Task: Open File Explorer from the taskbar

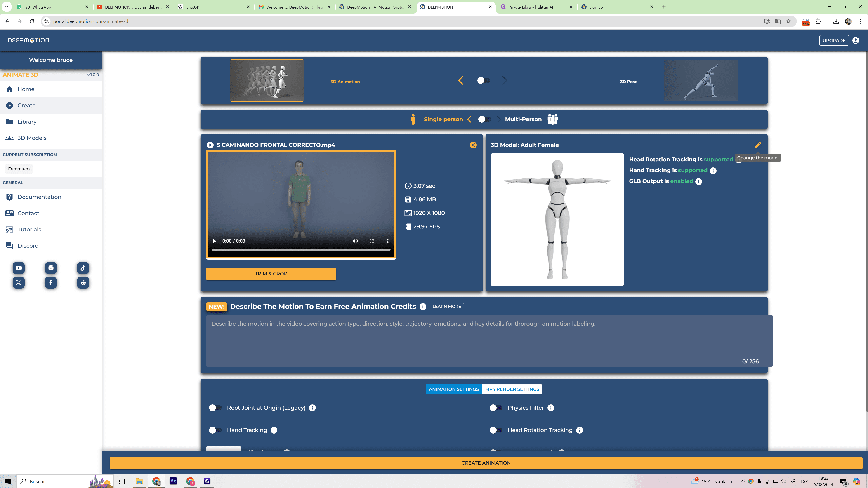Action: [x=139, y=481]
